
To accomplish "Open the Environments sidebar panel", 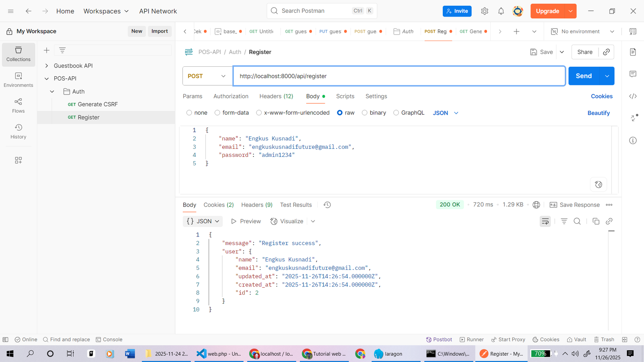I will tap(19, 80).
